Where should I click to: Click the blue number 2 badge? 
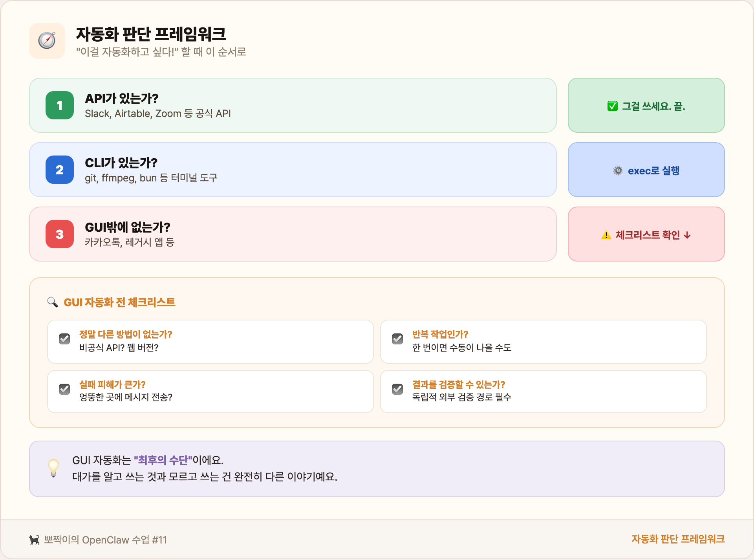pyautogui.click(x=59, y=170)
